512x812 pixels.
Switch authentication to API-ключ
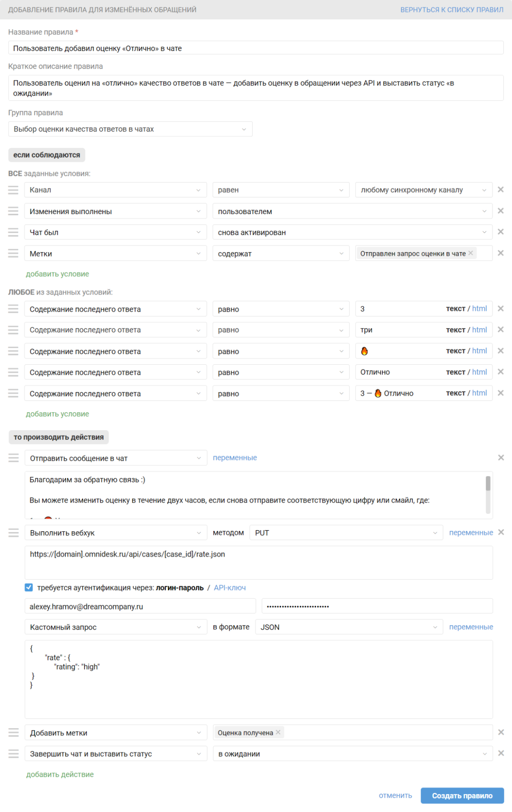coord(230,588)
